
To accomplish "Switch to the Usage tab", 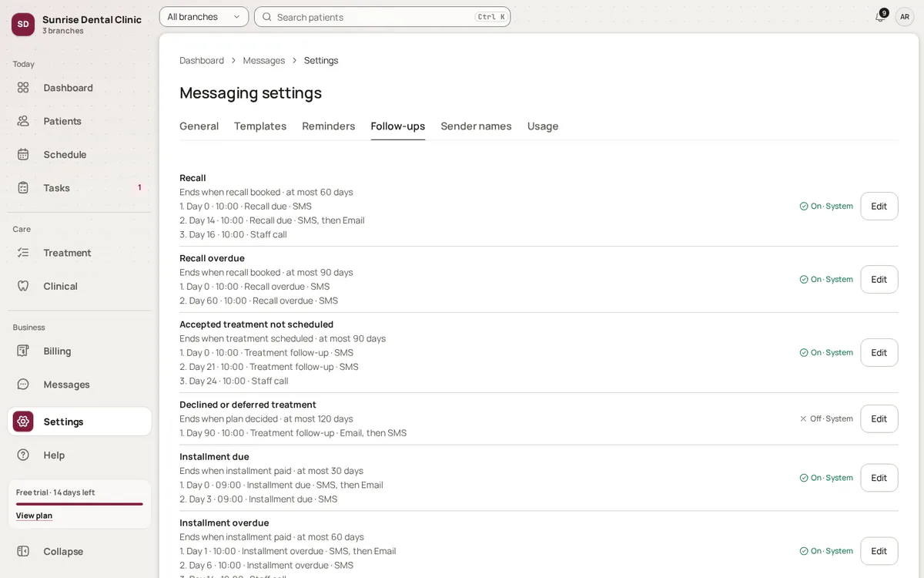I will pyautogui.click(x=543, y=126).
